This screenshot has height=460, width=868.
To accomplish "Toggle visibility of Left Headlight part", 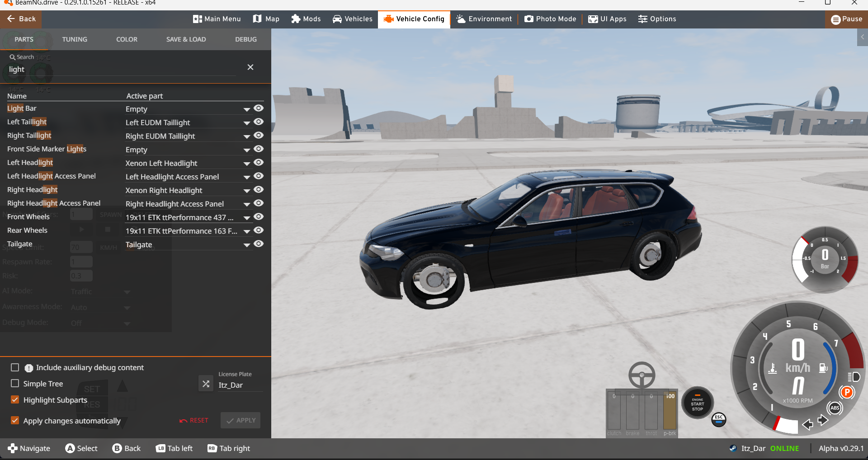I will [x=259, y=163].
